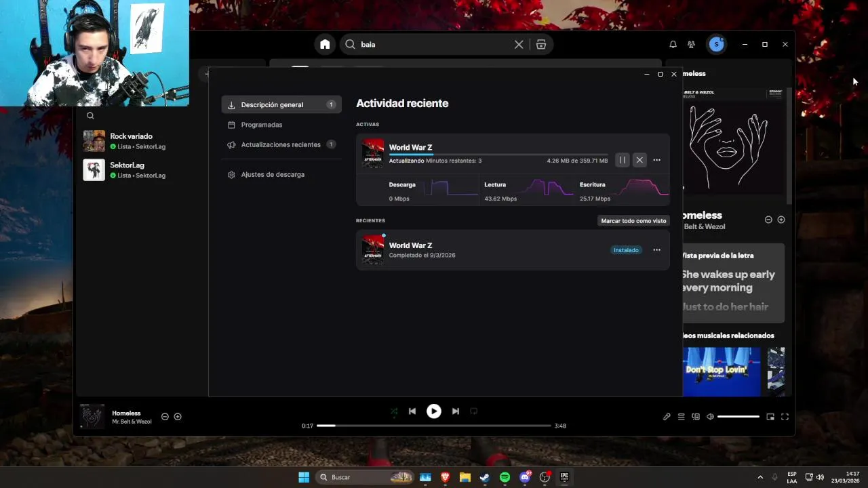Open Spotify profile avatar menu
Screen dimensions: 868x488
coord(716,44)
